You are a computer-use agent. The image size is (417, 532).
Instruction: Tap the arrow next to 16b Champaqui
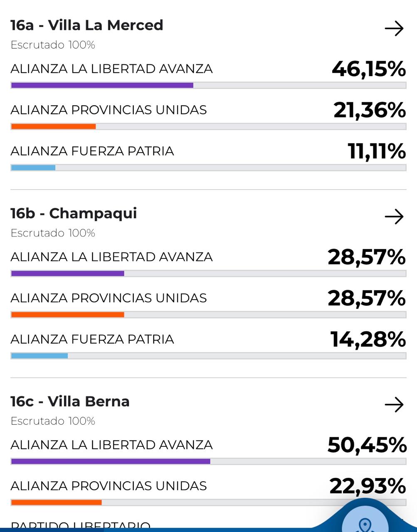(x=394, y=217)
